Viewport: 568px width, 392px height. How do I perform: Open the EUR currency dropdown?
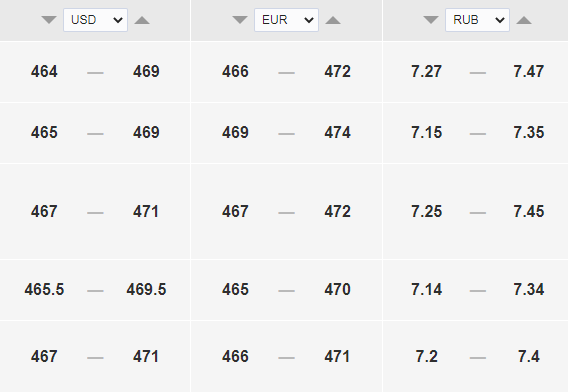click(x=287, y=20)
